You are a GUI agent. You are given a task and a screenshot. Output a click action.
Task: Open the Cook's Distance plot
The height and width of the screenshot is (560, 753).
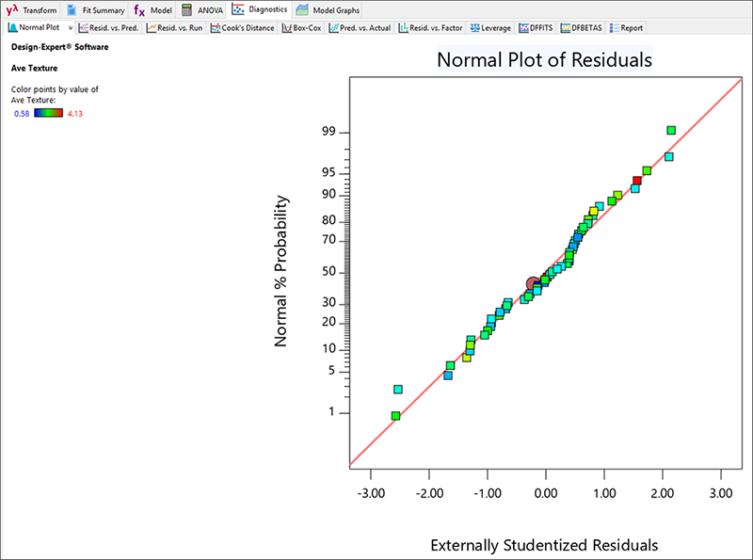(243, 28)
